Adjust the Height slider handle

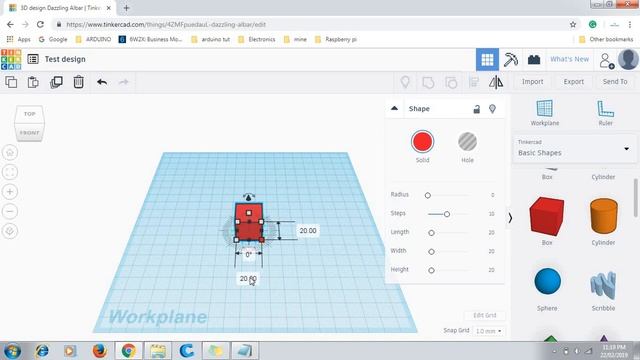coord(431,270)
